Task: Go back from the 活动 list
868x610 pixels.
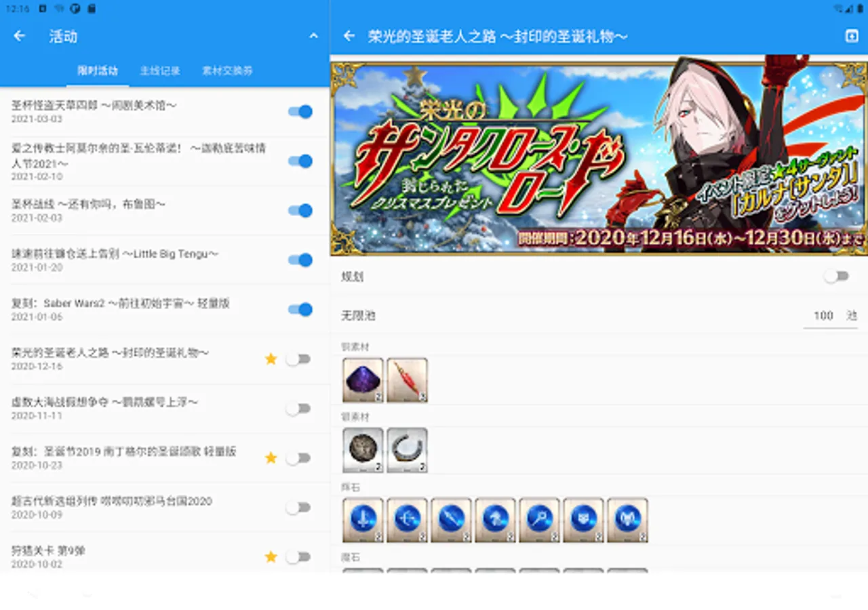Action: click(20, 36)
